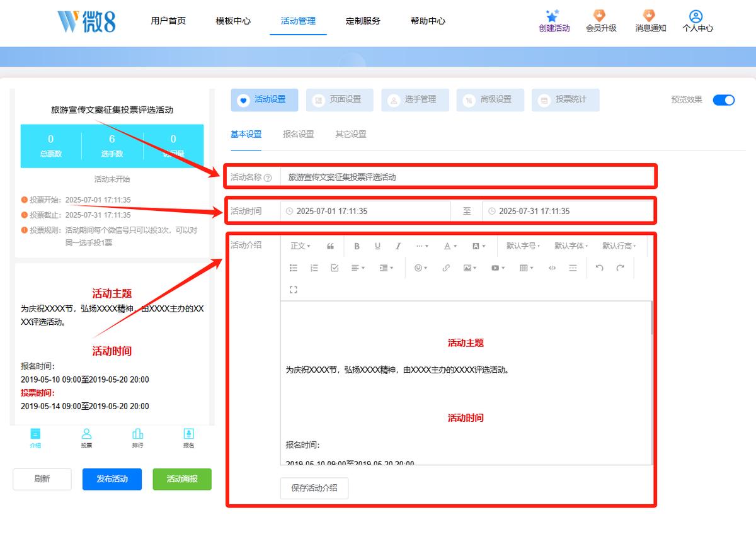Insert a code block in editor
This screenshot has width=756, height=537.
pyautogui.click(x=553, y=268)
